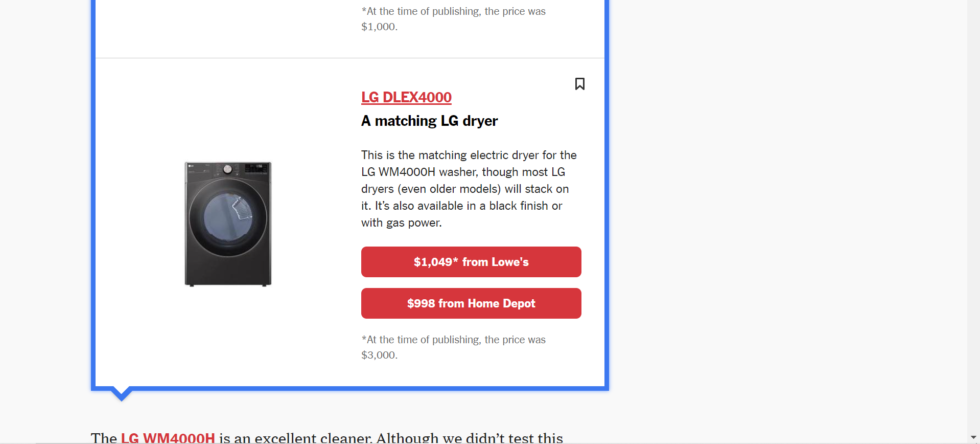Open the LG WM4000H link in article text
This screenshot has height=444, width=980.
pos(168,438)
